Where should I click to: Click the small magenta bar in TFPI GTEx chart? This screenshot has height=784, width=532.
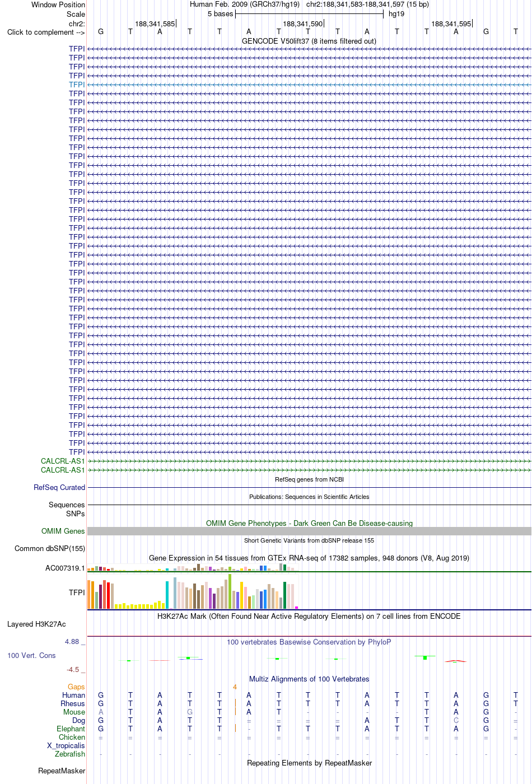[x=297, y=608]
